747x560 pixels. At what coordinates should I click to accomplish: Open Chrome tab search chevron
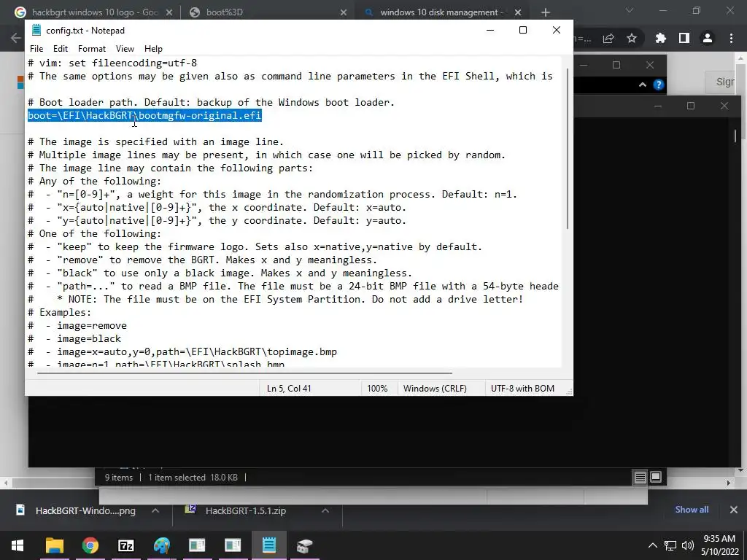pyautogui.click(x=630, y=10)
